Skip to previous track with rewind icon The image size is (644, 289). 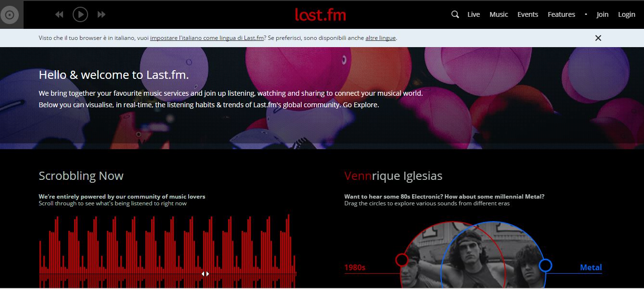click(x=59, y=15)
